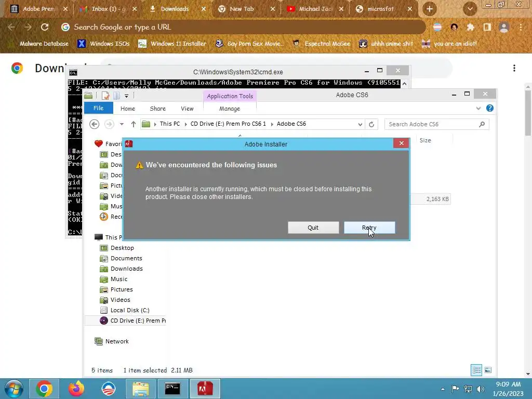This screenshot has height=399, width=532.
Task: Open Network in the sidebar
Action: [117, 341]
